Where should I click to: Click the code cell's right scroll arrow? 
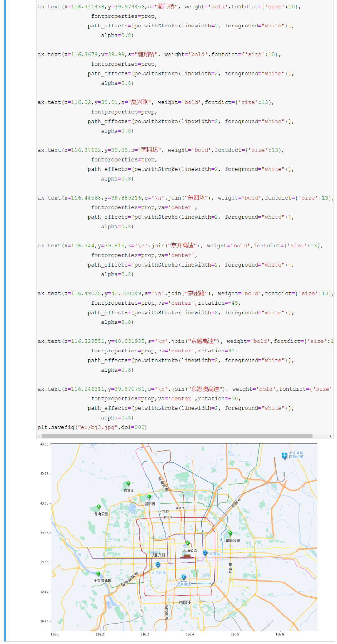point(330,436)
